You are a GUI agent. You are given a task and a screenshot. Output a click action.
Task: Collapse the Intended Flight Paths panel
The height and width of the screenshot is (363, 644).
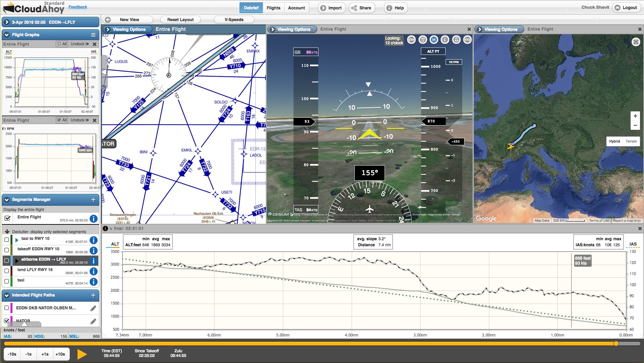tap(7, 295)
